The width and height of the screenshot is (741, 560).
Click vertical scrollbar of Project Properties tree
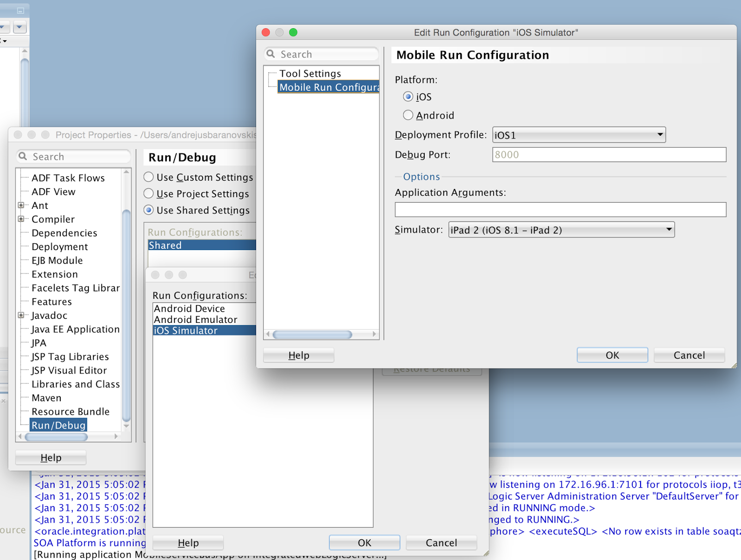pos(126,315)
